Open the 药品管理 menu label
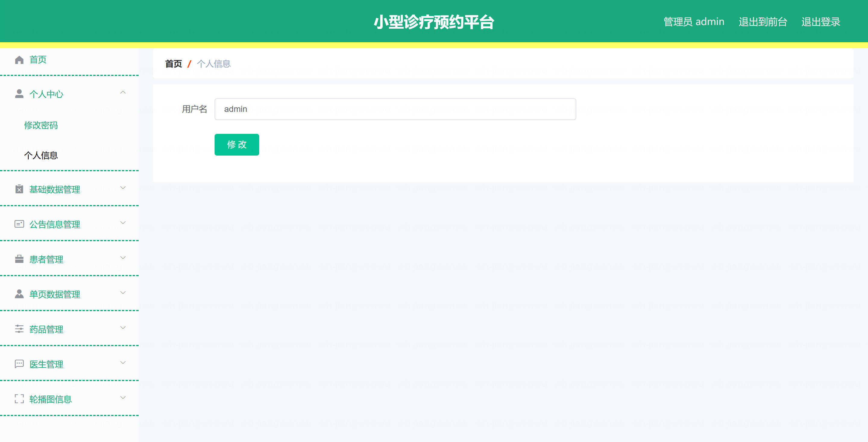 46,330
